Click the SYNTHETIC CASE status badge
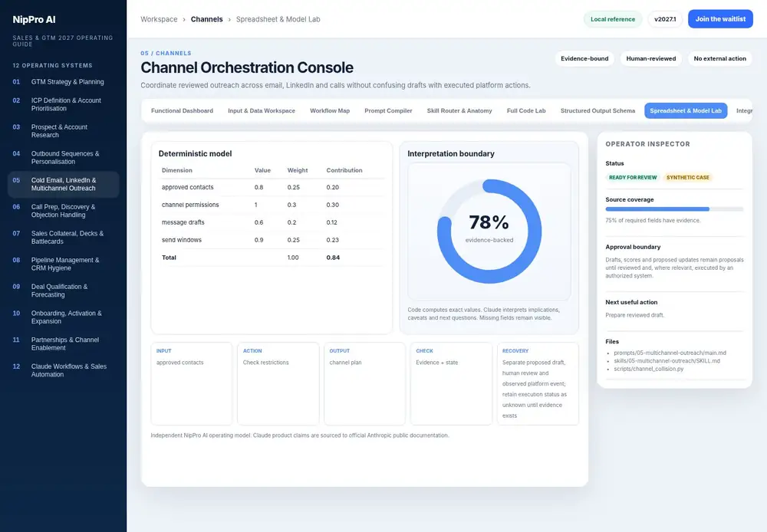 click(687, 178)
